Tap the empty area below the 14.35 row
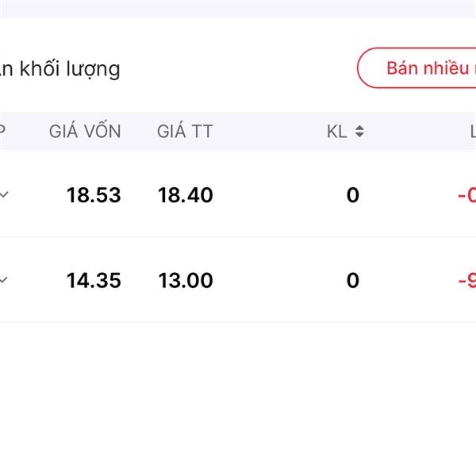The image size is (476, 476). point(238,397)
